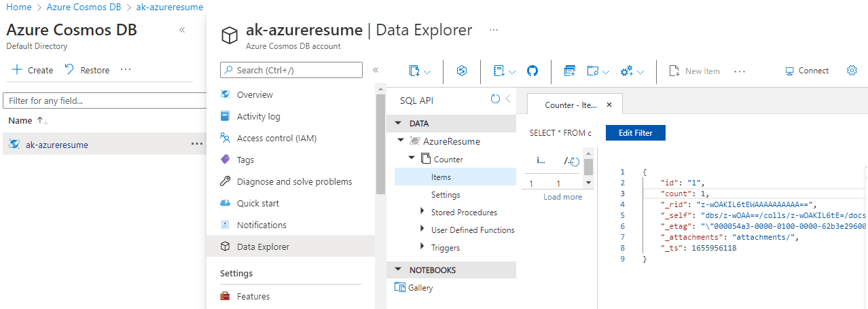Click Create in Azure Cosmos DB pane
The image size is (868, 309).
point(33,70)
